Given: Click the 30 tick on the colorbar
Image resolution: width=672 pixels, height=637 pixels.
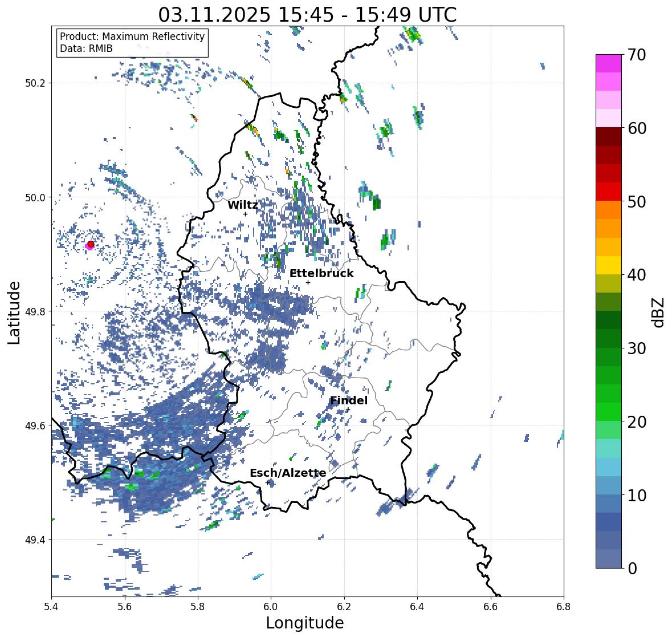Looking at the screenshot, I should pos(637,348).
